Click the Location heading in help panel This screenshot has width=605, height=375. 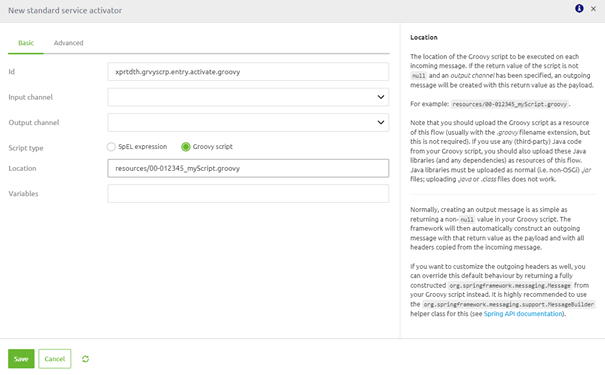tap(424, 37)
